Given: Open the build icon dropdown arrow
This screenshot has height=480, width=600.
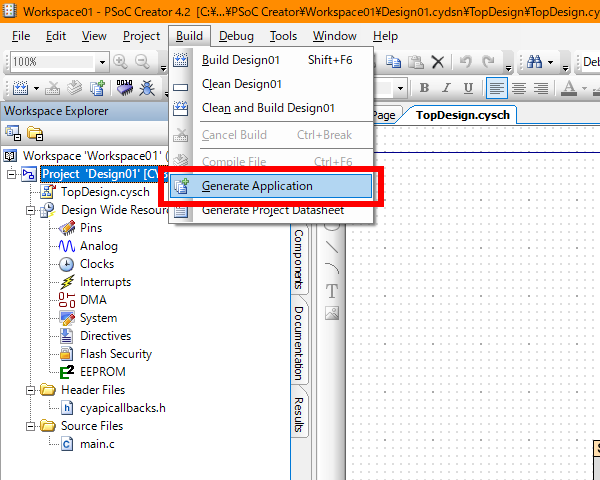Looking at the screenshot, I should point(36,88).
